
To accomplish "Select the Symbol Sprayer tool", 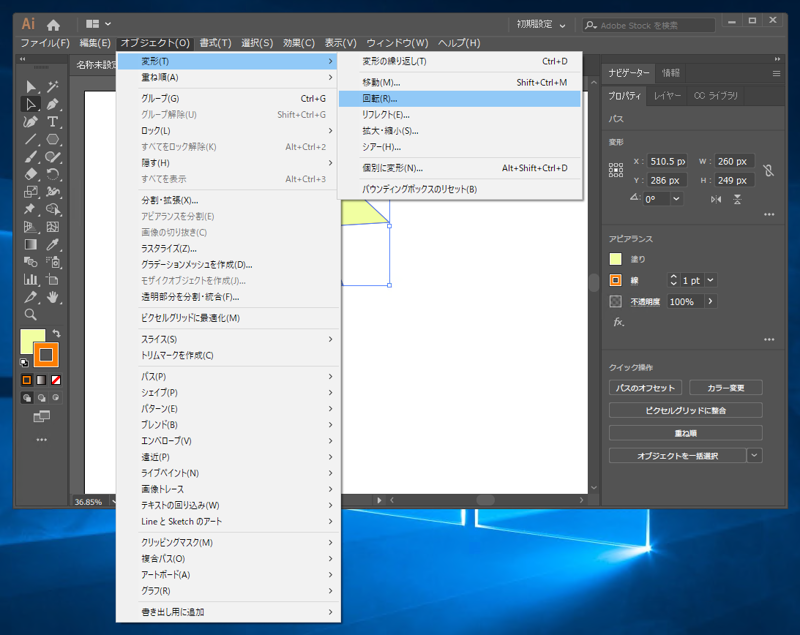I will [53, 262].
